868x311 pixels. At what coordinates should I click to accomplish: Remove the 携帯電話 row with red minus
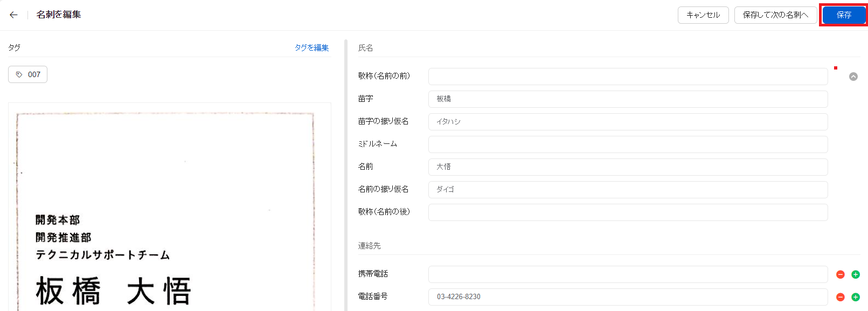pyautogui.click(x=841, y=274)
